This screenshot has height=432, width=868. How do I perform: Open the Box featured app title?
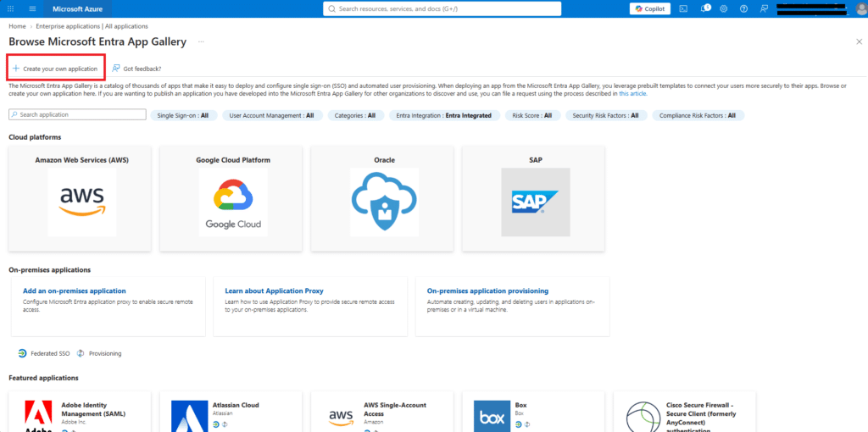click(x=520, y=405)
